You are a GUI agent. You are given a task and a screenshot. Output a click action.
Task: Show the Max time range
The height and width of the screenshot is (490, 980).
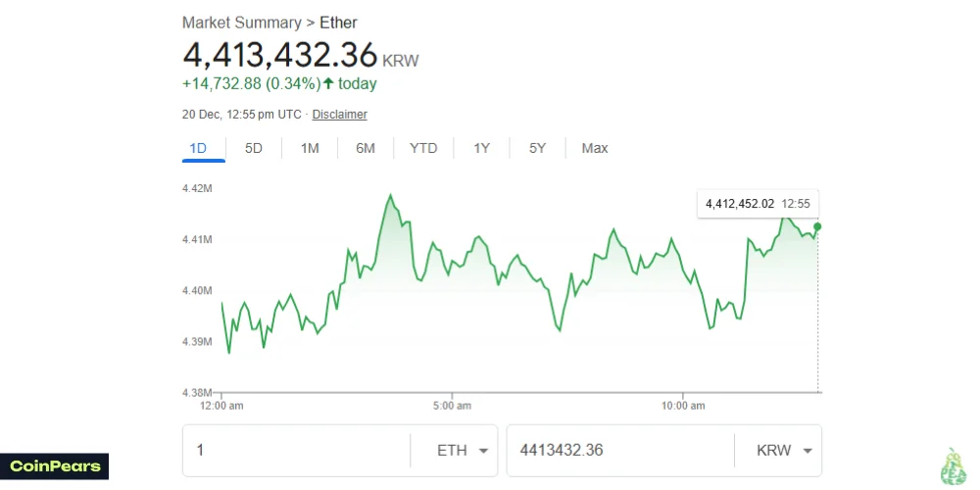[x=595, y=148]
